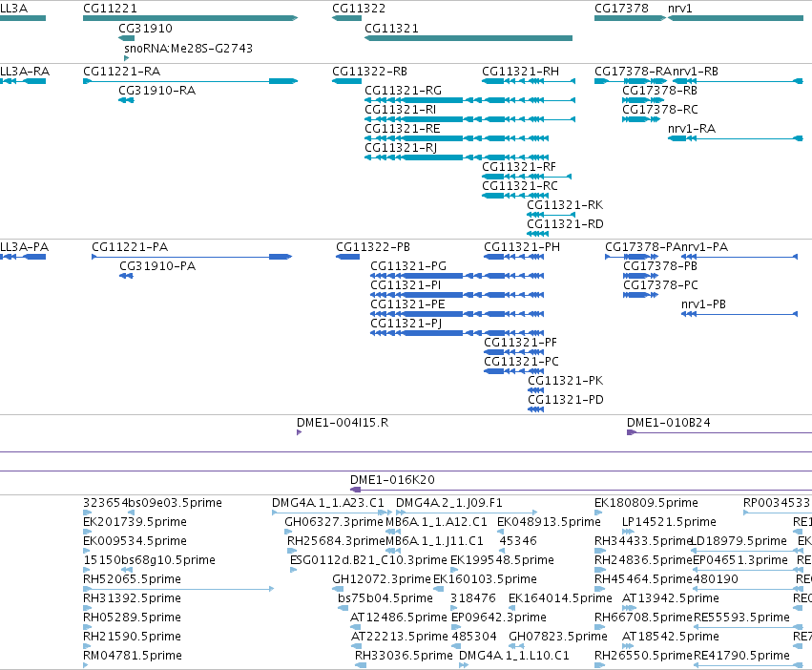Image resolution: width=812 pixels, height=670 pixels.
Task: Open transcript CG17378-RB
Action: 659,90
